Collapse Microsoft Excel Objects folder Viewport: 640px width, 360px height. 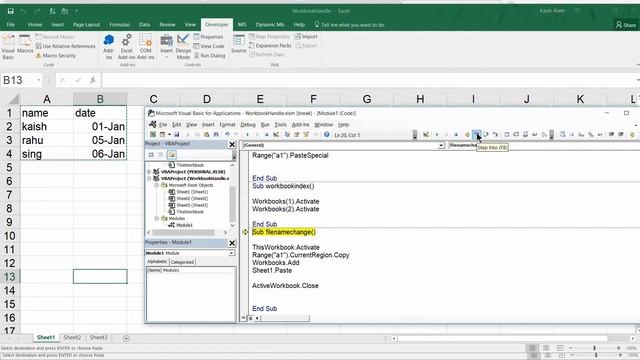pyautogui.click(x=156, y=185)
